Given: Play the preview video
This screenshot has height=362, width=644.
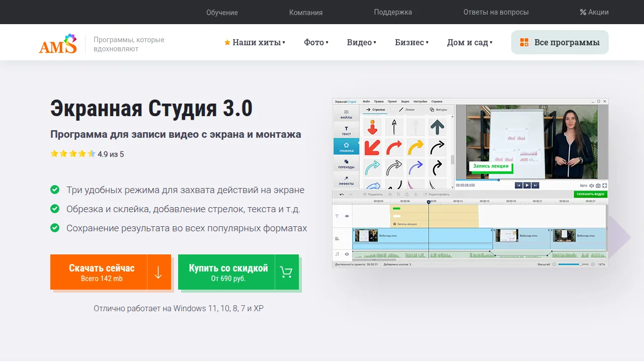Looking at the screenshot, I should (527, 185).
